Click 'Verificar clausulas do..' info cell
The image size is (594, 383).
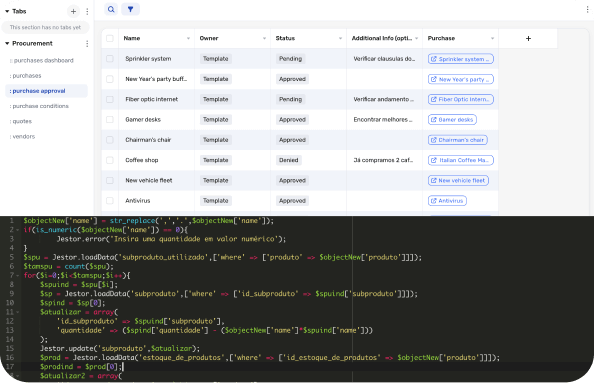click(384, 59)
